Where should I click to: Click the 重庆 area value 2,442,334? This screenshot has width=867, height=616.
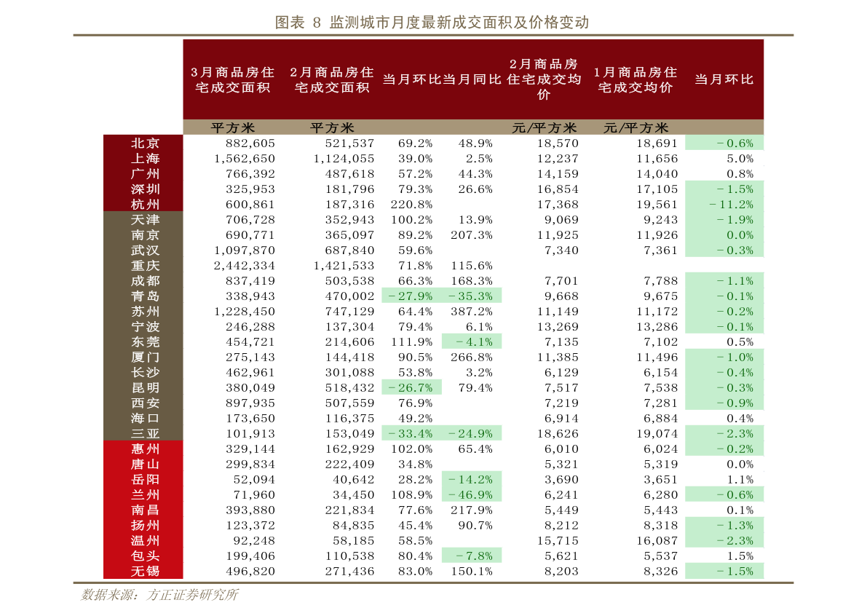click(245, 266)
